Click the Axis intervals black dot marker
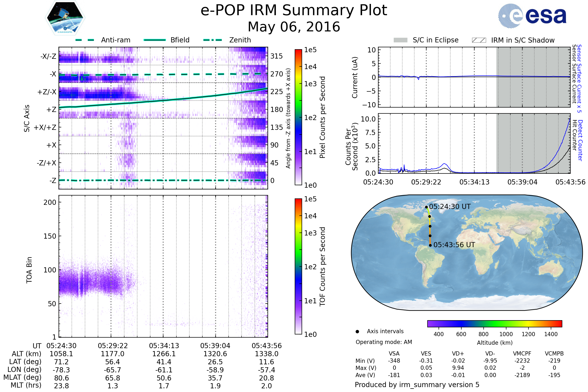Viewport: 588px width, 392px height. 357,331
